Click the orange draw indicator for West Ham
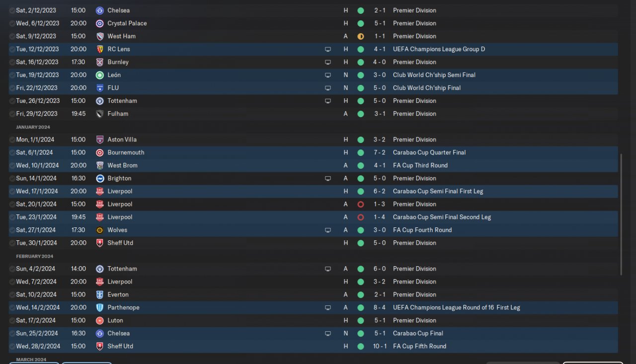 tap(361, 36)
